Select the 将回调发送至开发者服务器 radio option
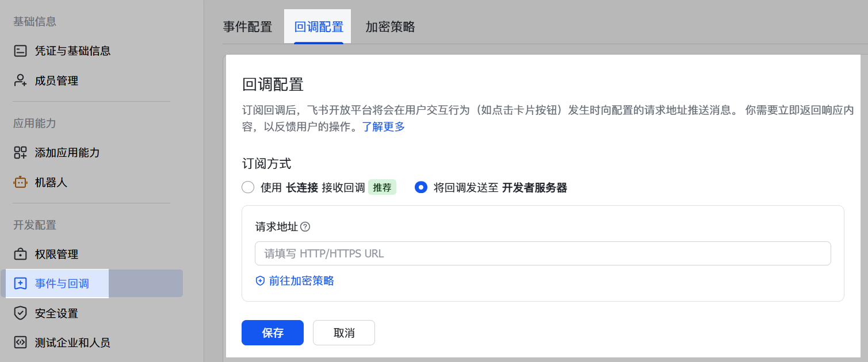 tap(421, 187)
